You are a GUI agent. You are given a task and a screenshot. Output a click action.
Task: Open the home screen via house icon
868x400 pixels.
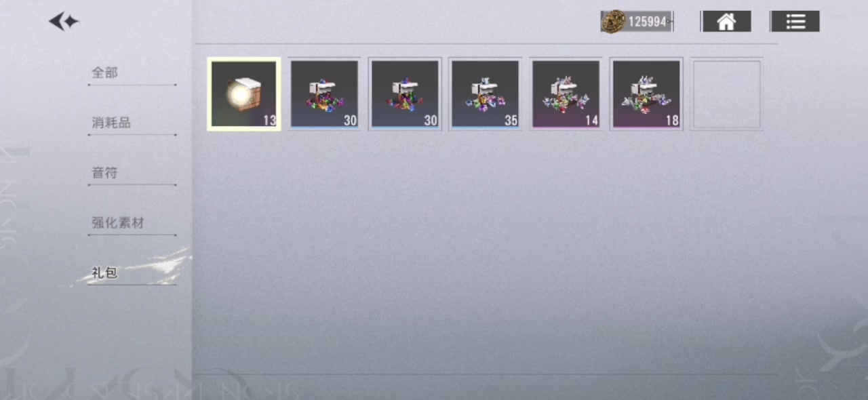726,22
